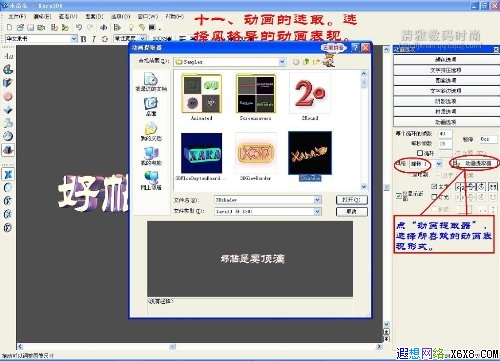Select the Aa text options tool
The width and height of the screenshot is (500, 361).
point(8,56)
